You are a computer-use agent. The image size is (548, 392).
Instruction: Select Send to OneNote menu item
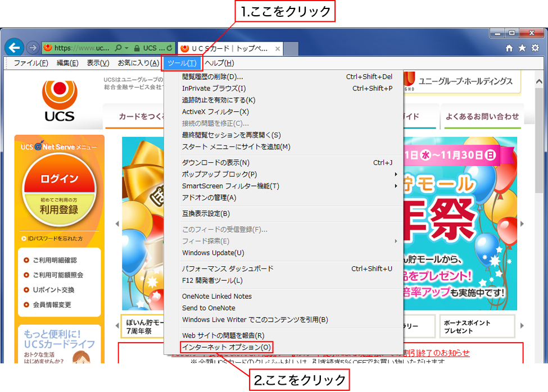coord(284,308)
